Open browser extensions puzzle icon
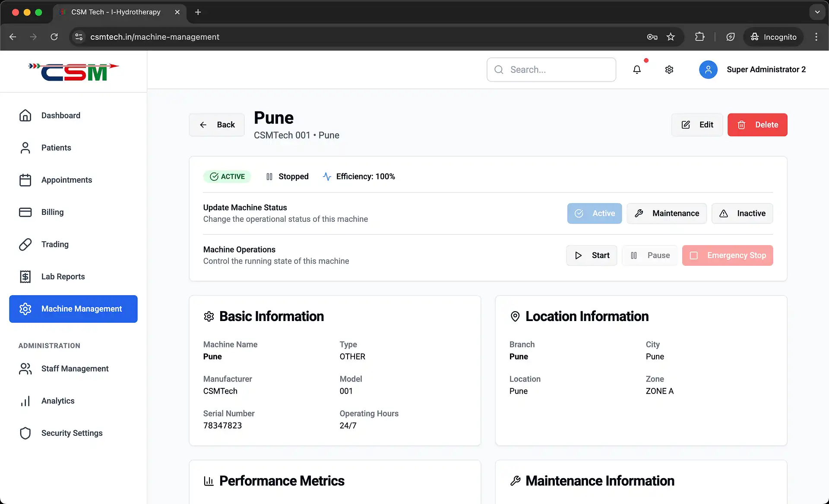The height and width of the screenshot is (504, 829). pyautogui.click(x=700, y=37)
